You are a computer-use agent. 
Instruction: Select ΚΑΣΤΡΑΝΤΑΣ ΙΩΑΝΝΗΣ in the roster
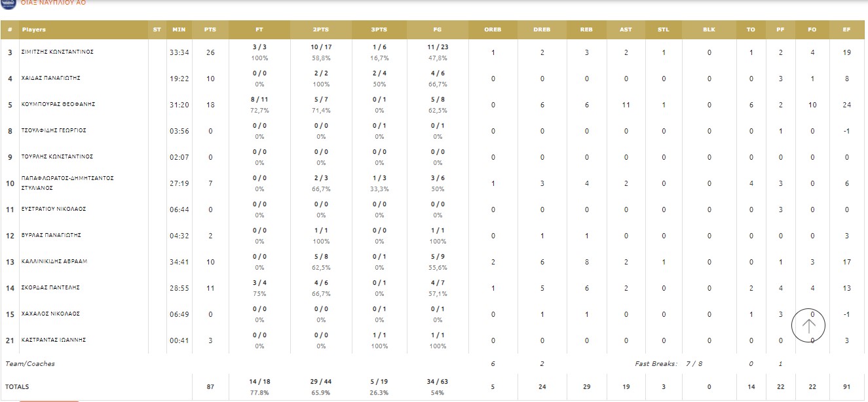point(53,340)
